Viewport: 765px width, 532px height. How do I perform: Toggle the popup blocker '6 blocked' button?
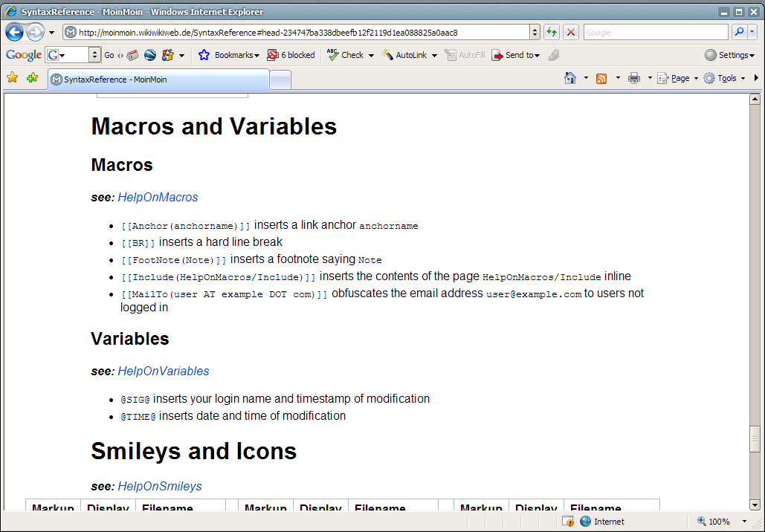pyautogui.click(x=291, y=55)
